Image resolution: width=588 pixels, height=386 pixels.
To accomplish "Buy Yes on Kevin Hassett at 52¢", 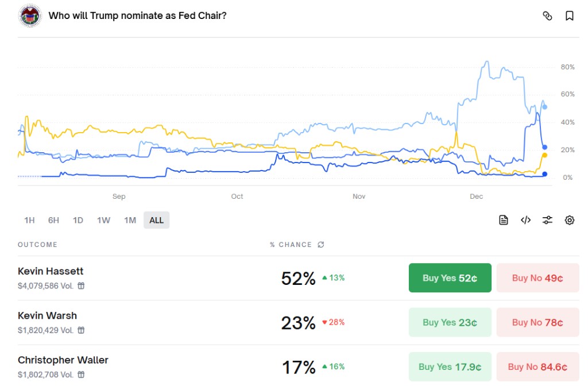I will pyautogui.click(x=450, y=278).
